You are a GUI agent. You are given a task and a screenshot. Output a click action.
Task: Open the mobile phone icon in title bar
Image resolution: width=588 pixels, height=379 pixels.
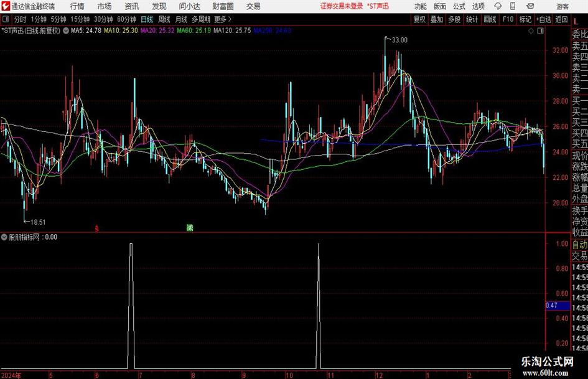click(x=513, y=6)
